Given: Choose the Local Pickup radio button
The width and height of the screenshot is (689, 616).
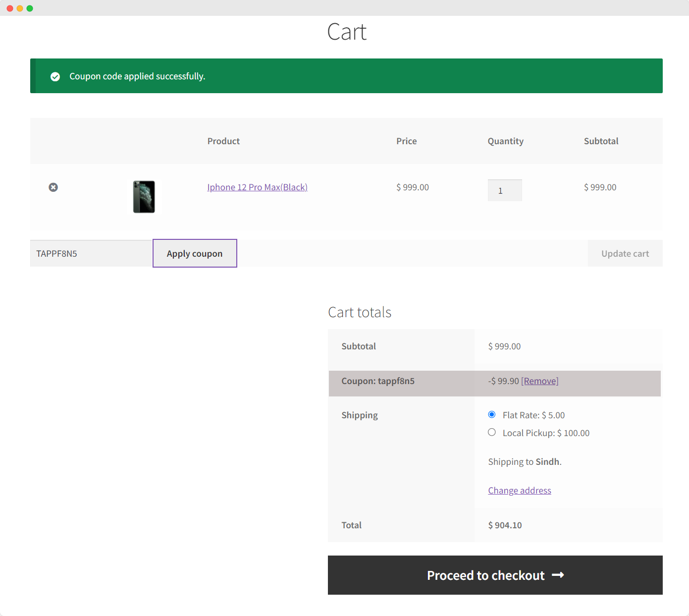Looking at the screenshot, I should pyautogui.click(x=492, y=433).
